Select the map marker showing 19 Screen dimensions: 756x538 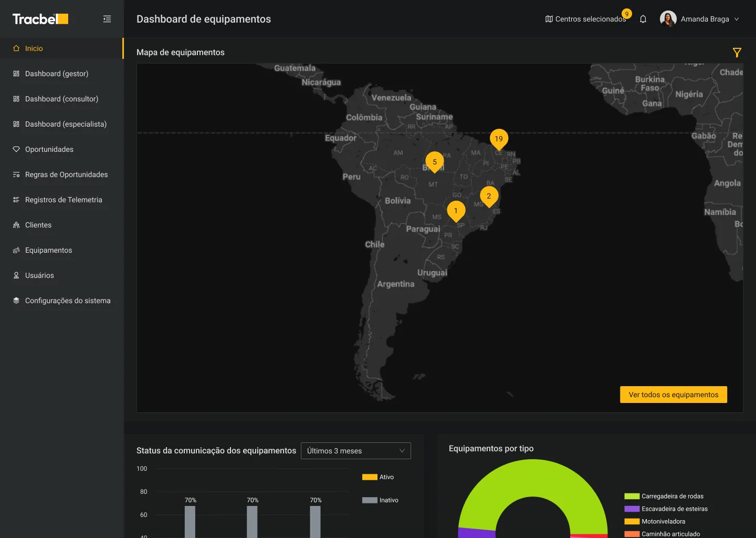pyautogui.click(x=499, y=140)
